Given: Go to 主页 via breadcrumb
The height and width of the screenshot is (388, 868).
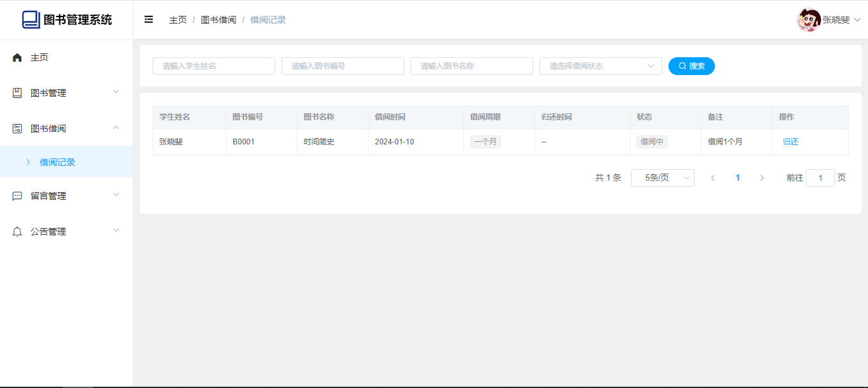Looking at the screenshot, I should coord(178,20).
